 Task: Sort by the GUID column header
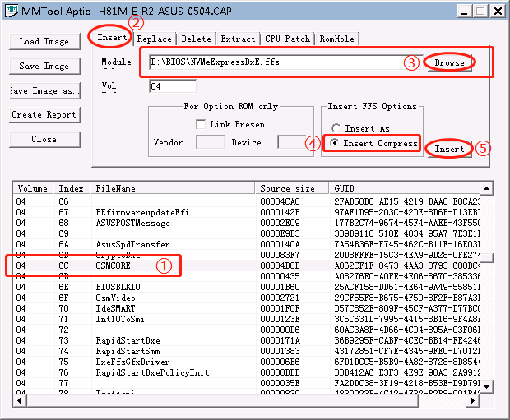pos(404,188)
